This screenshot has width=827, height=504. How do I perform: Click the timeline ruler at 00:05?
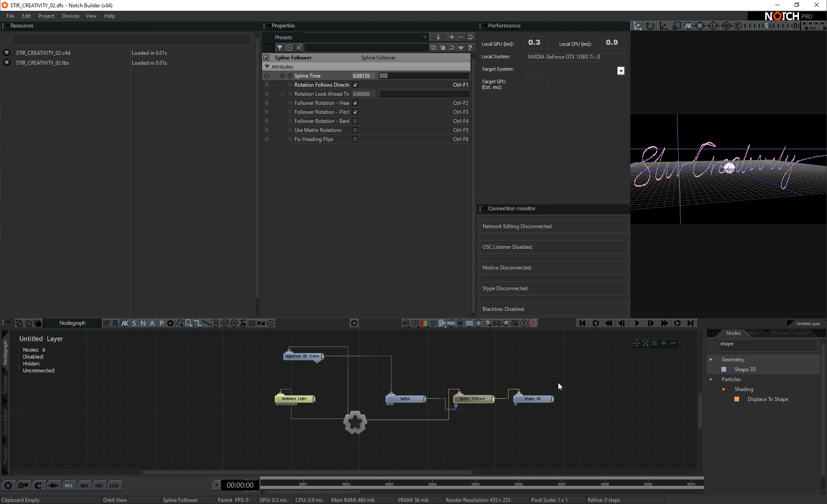[x=476, y=485]
